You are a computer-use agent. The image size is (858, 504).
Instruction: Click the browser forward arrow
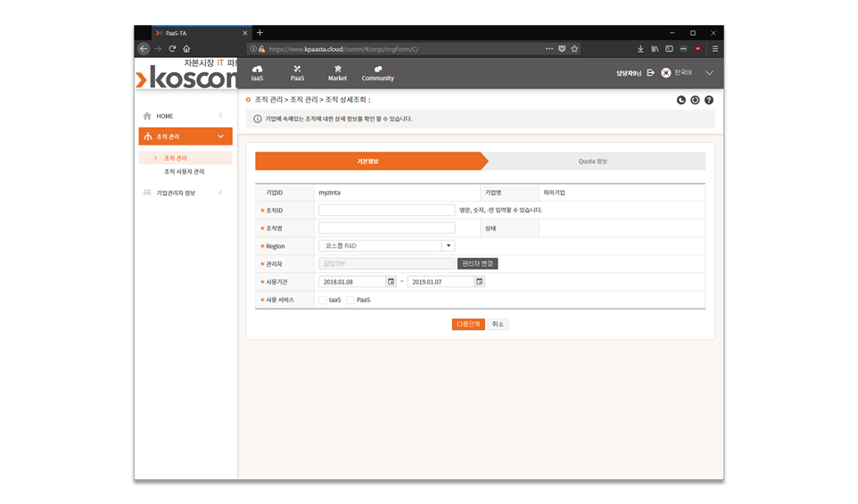pyautogui.click(x=158, y=49)
